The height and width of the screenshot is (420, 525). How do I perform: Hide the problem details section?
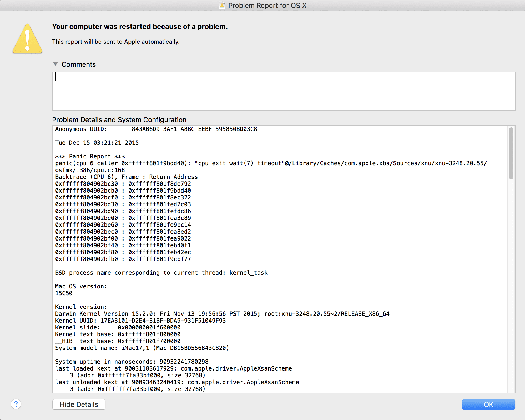79,404
